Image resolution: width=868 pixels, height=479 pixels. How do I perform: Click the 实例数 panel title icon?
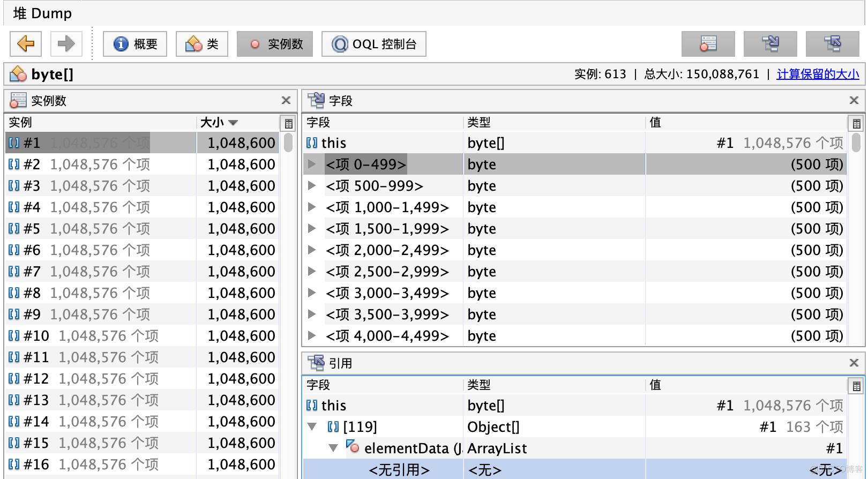[18, 100]
